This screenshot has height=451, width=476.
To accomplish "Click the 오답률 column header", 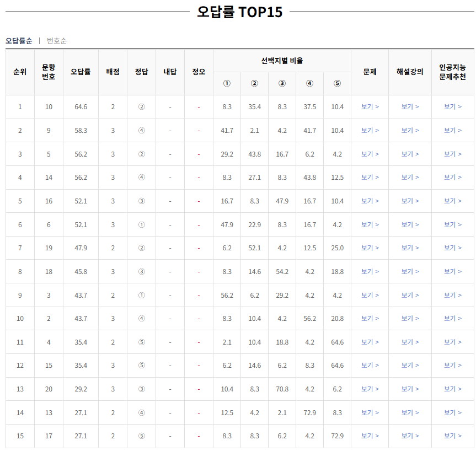I will (x=81, y=72).
